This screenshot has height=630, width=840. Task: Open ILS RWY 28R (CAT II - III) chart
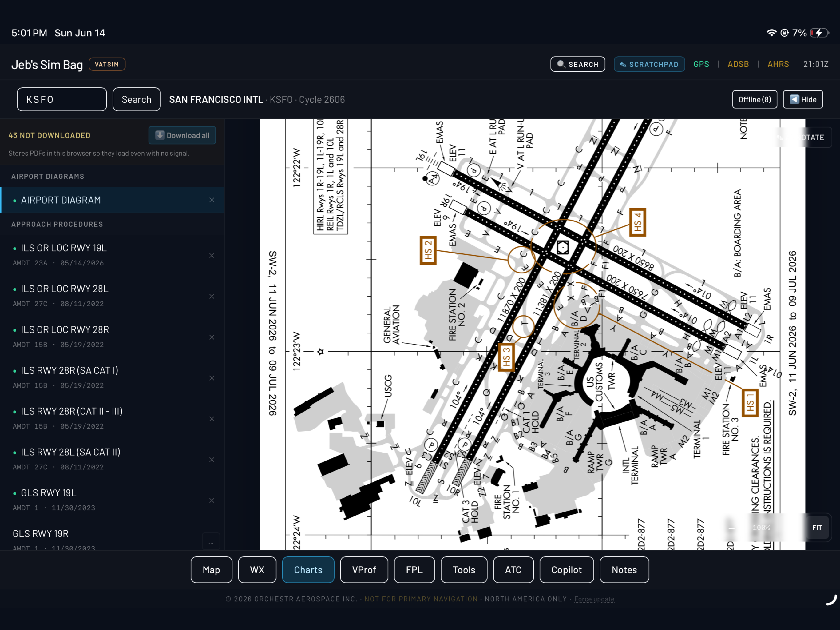[x=113, y=418]
